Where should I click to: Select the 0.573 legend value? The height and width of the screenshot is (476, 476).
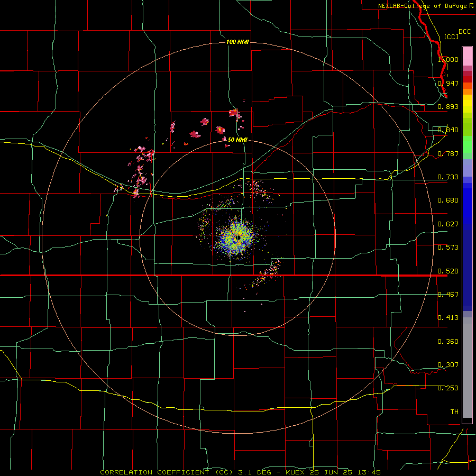click(448, 248)
